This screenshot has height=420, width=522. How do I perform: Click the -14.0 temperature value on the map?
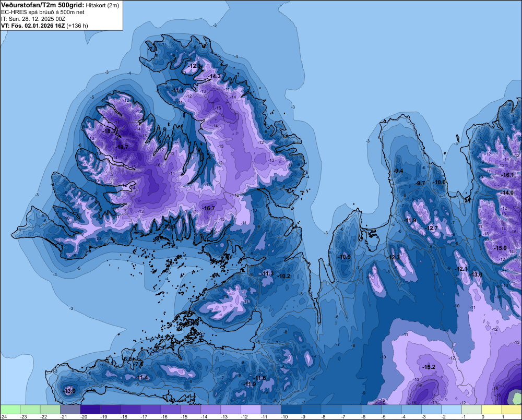pos(507,193)
